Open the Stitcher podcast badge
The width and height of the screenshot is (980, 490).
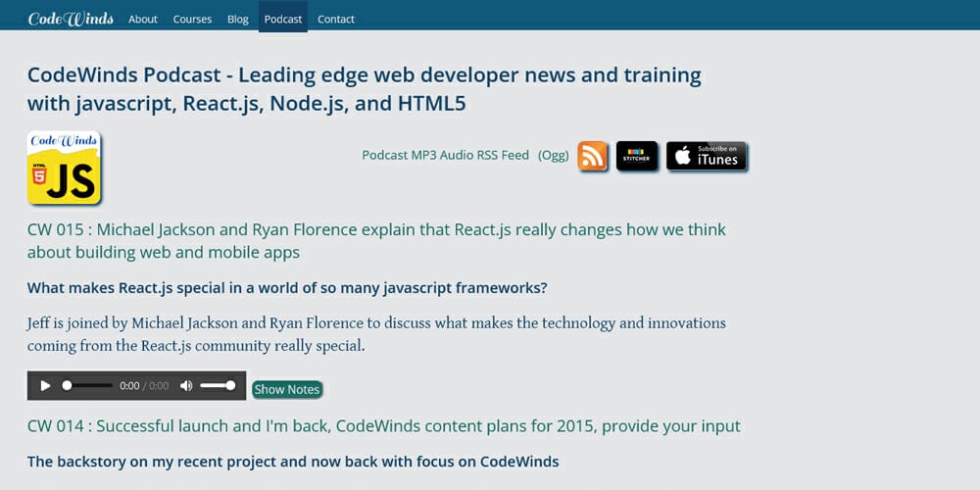(637, 156)
